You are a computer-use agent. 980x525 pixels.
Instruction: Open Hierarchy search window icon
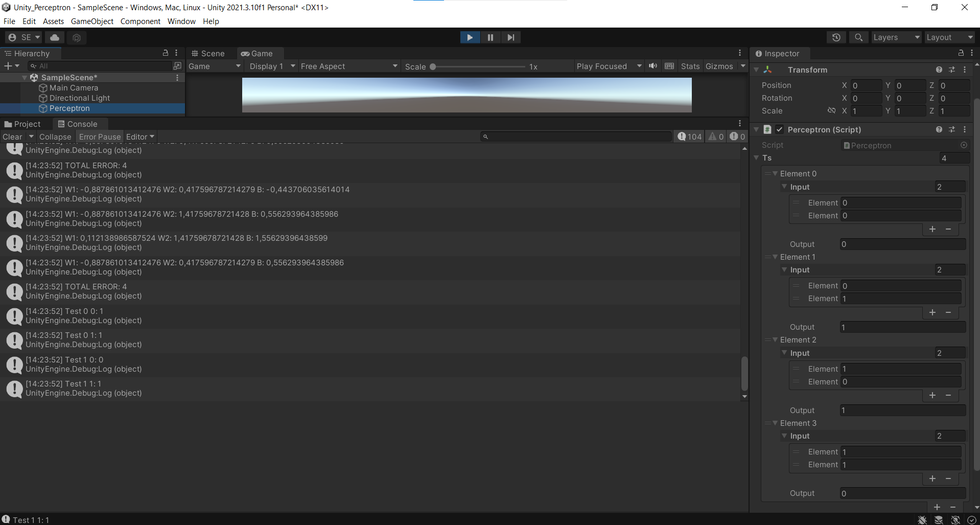(177, 66)
